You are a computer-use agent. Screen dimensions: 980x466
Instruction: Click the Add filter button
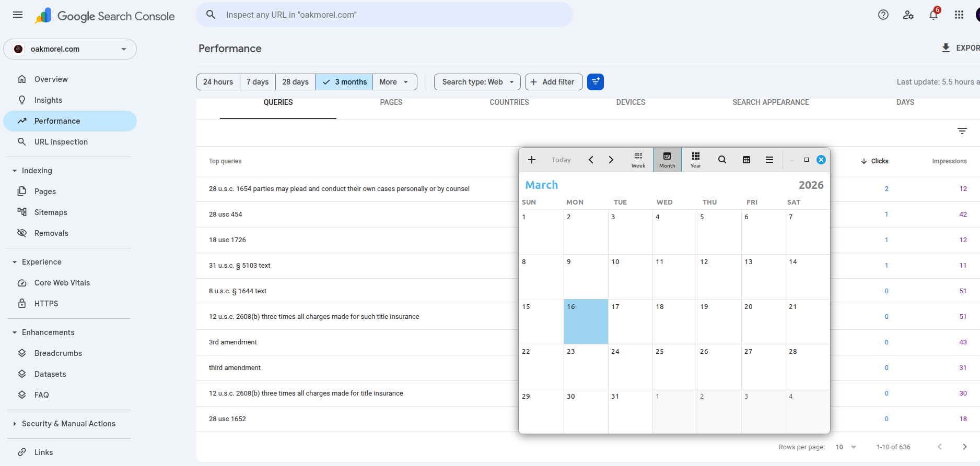[x=553, y=82]
